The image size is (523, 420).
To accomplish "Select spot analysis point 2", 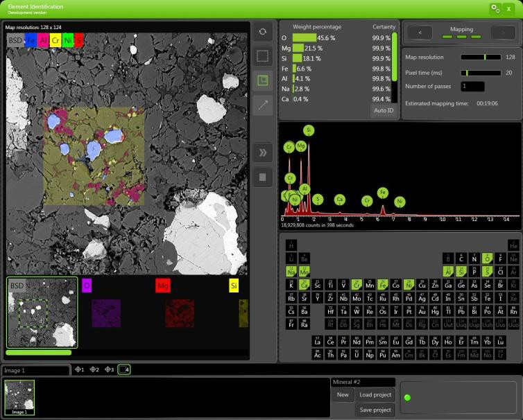I will tap(94, 370).
